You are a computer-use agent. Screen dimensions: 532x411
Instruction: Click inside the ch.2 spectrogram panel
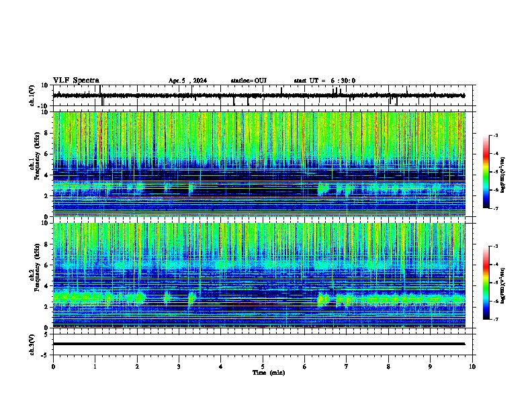tap(259, 275)
